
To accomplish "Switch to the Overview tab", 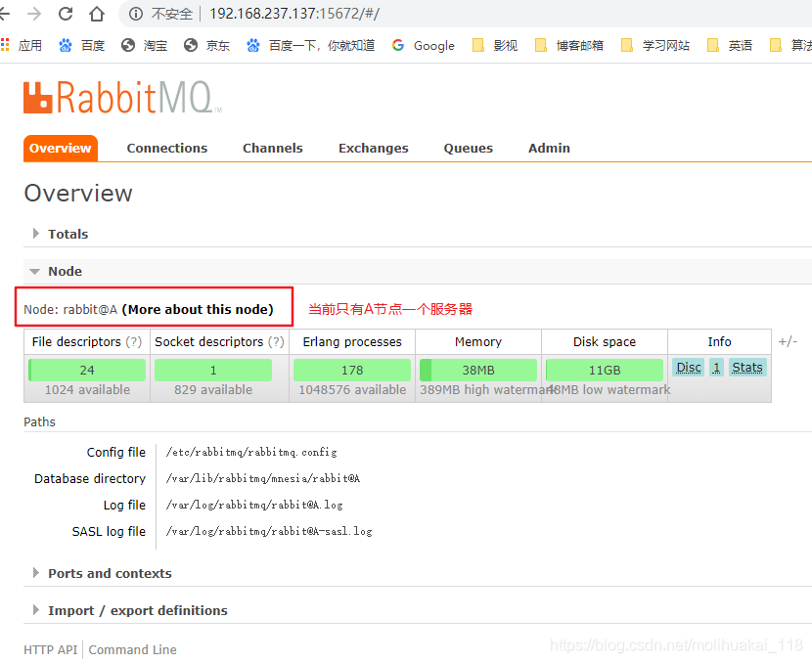I will [x=60, y=148].
